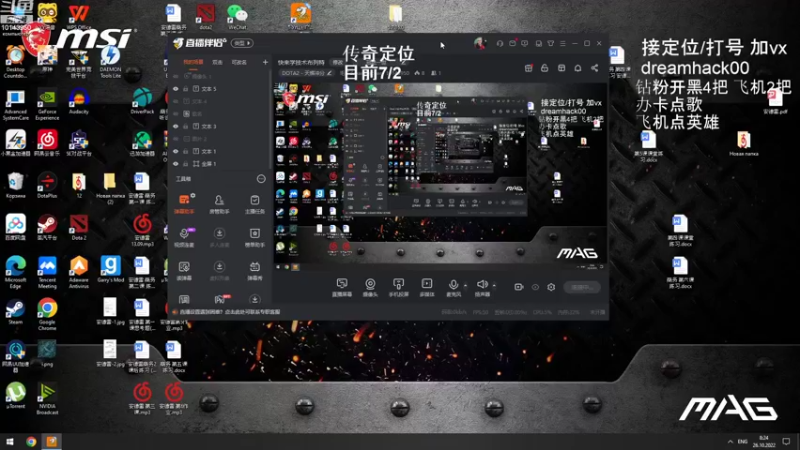Click the help link in the status bar
Viewport: 800px width, 450px height.
pos(230,312)
